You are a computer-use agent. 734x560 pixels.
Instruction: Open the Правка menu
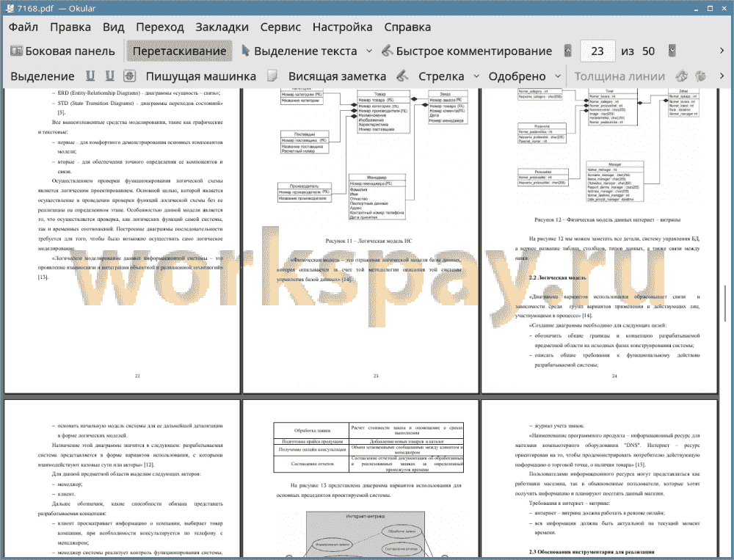70,27
